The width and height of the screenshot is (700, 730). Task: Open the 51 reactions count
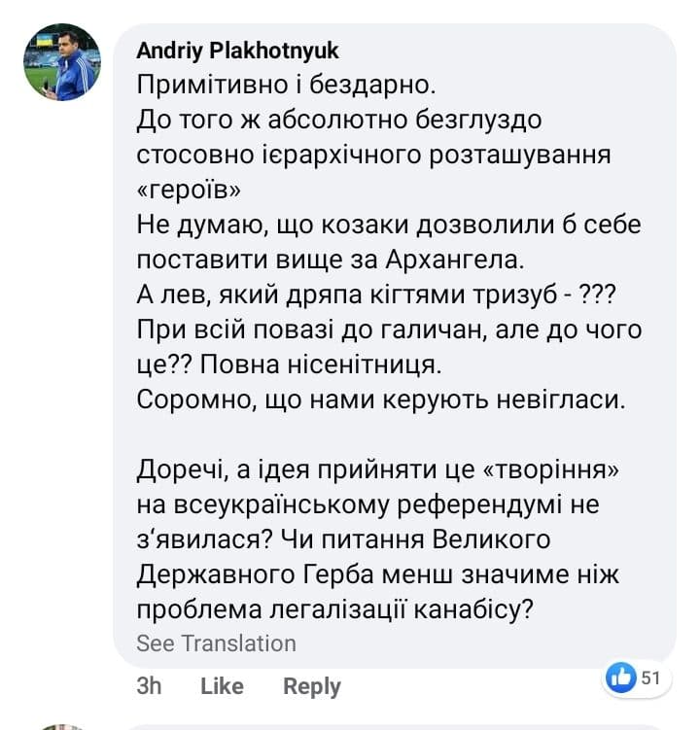click(x=650, y=678)
